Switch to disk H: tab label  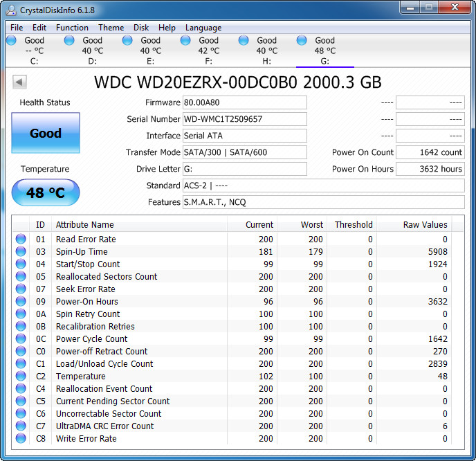click(267, 62)
